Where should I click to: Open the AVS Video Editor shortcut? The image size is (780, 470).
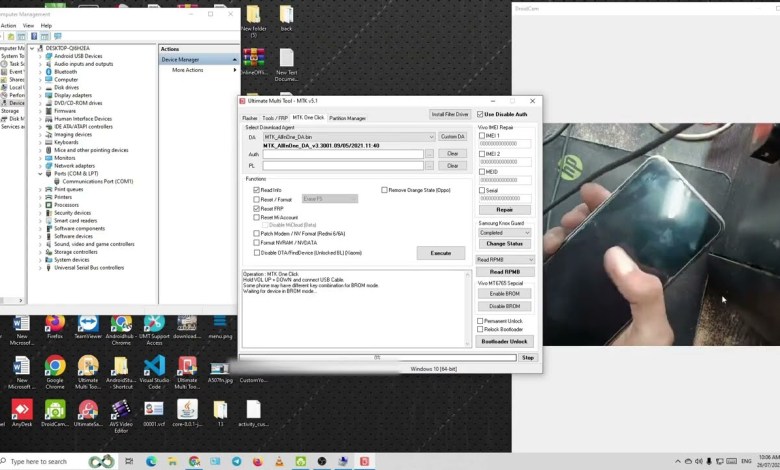pyautogui.click(x=121, y=416)
